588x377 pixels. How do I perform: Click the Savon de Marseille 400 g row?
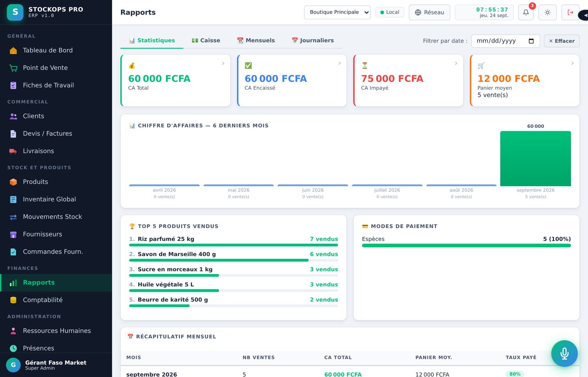click(233, 257)
